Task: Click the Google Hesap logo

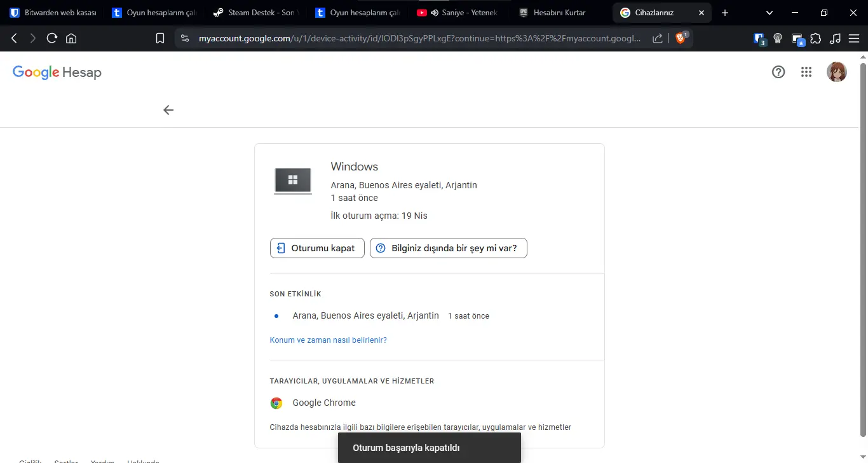Action: pos(57,73)
